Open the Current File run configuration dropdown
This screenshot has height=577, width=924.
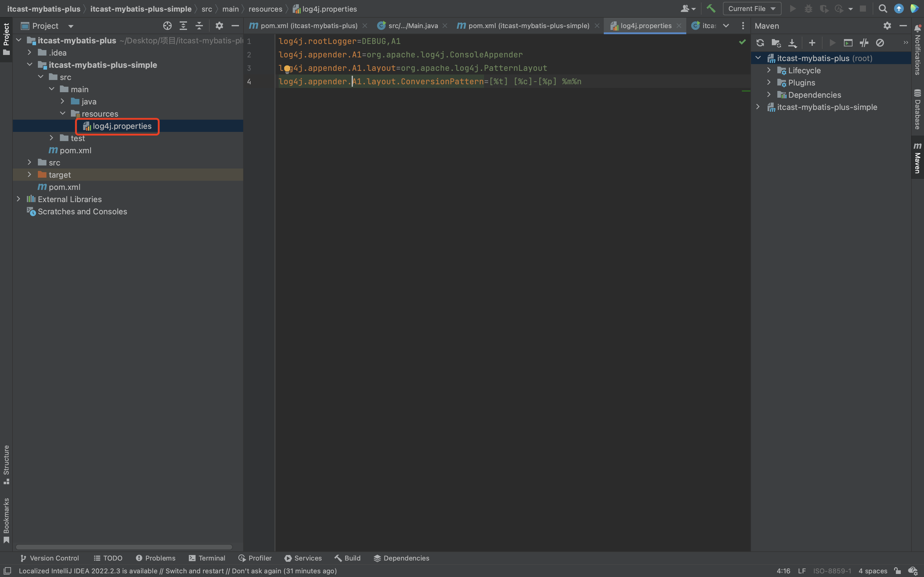coord(751,9)
